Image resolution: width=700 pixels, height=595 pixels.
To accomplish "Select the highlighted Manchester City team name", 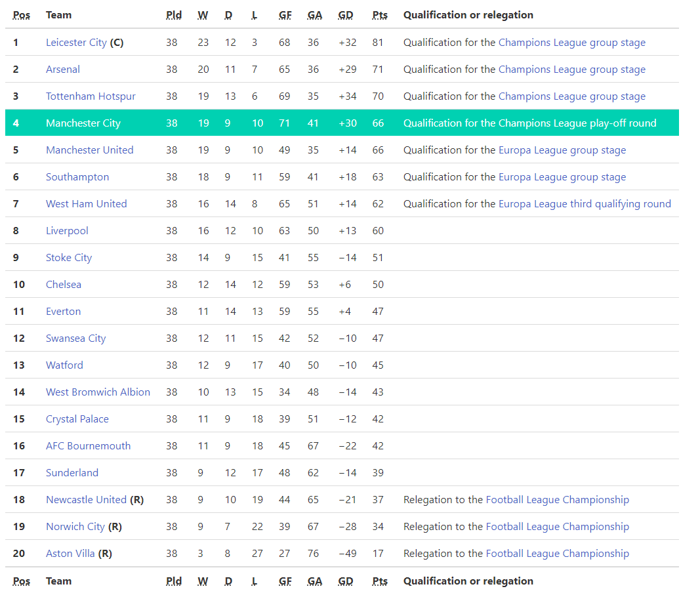I will 83,123.
